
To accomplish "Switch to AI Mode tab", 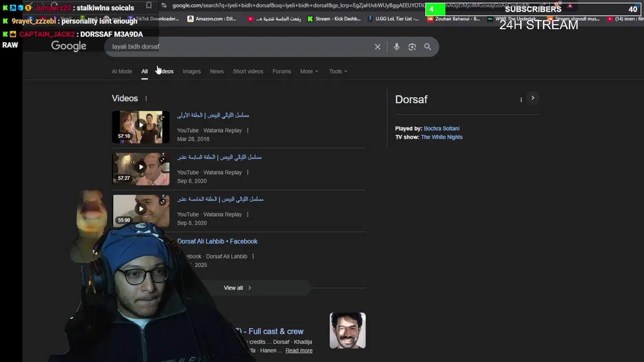I will pos(122,71).
